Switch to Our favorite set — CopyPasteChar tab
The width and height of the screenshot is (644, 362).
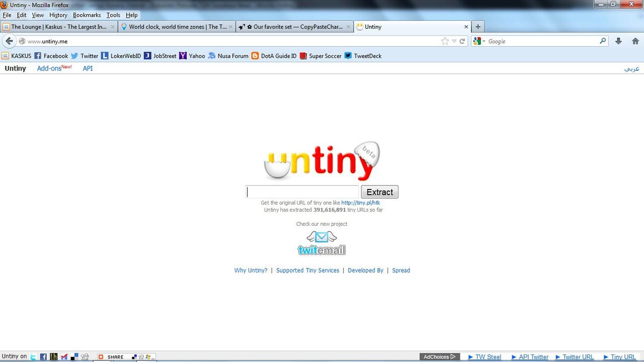(294, 27)
